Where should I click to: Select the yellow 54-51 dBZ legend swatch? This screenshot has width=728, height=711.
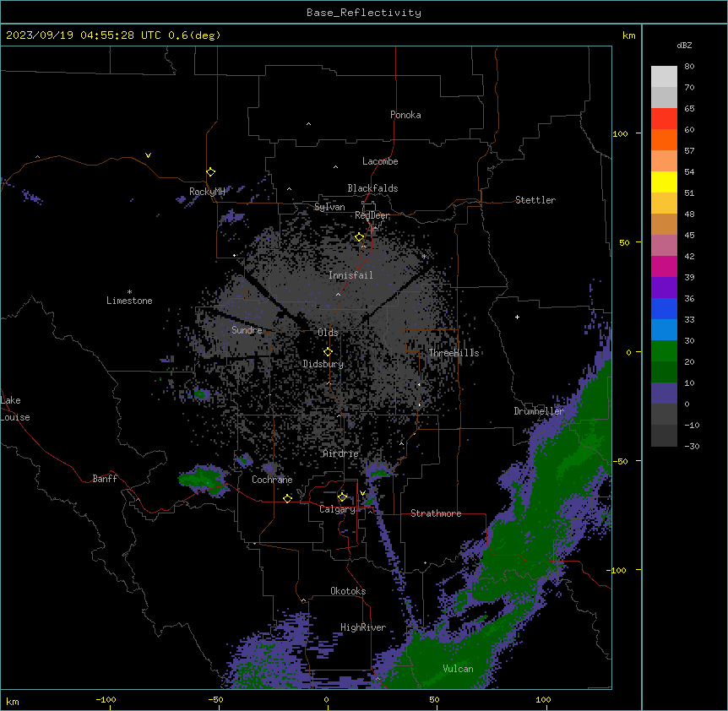pos(664,182)
